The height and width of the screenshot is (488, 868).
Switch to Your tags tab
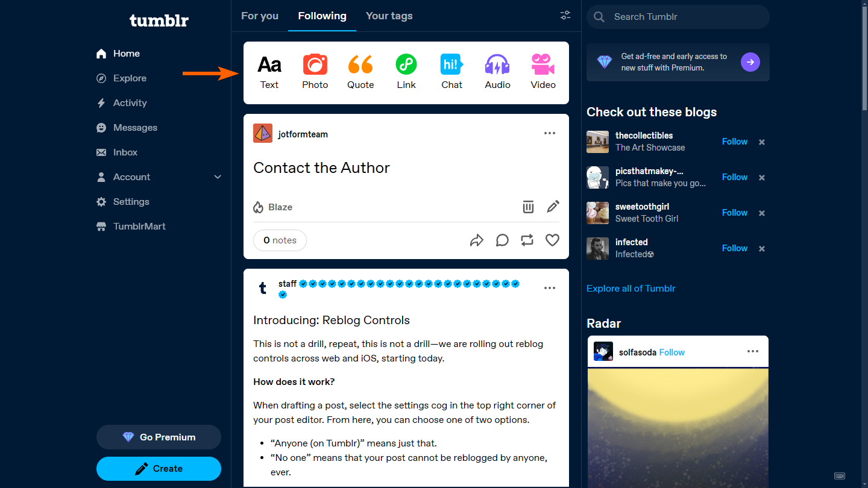tap(389, 16)
